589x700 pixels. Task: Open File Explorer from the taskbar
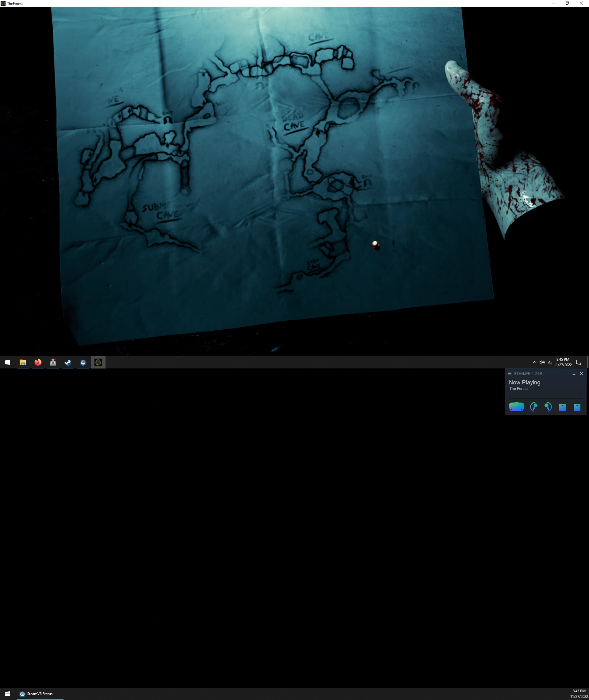(x=23, y=362)
